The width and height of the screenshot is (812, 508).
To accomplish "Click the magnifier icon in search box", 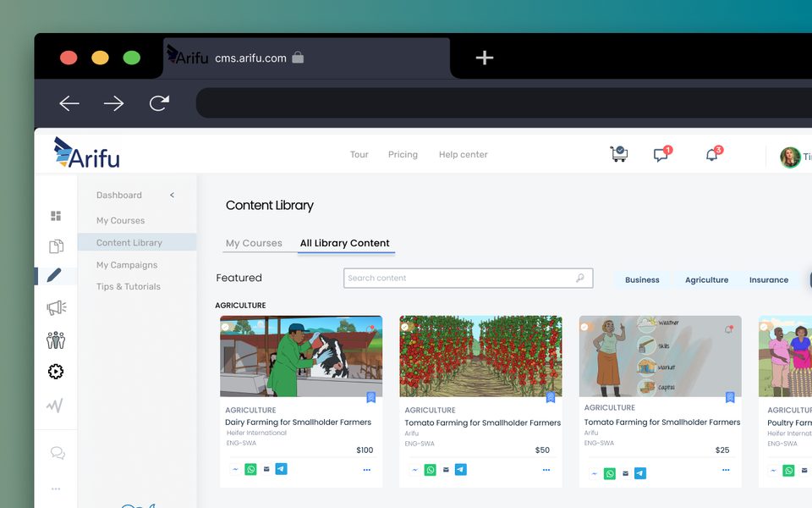I will [580, 279].
